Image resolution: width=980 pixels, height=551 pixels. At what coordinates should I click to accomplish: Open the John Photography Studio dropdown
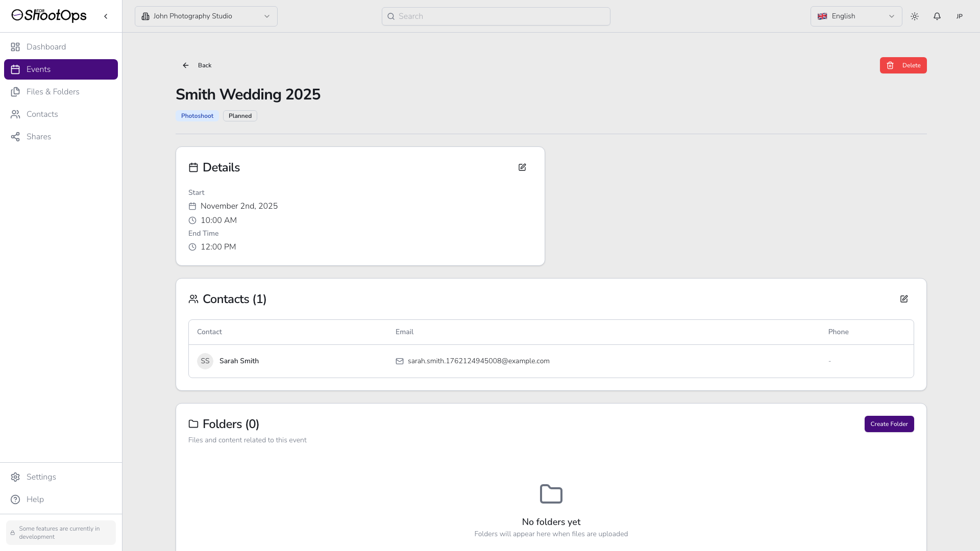[x=206, y=16]
